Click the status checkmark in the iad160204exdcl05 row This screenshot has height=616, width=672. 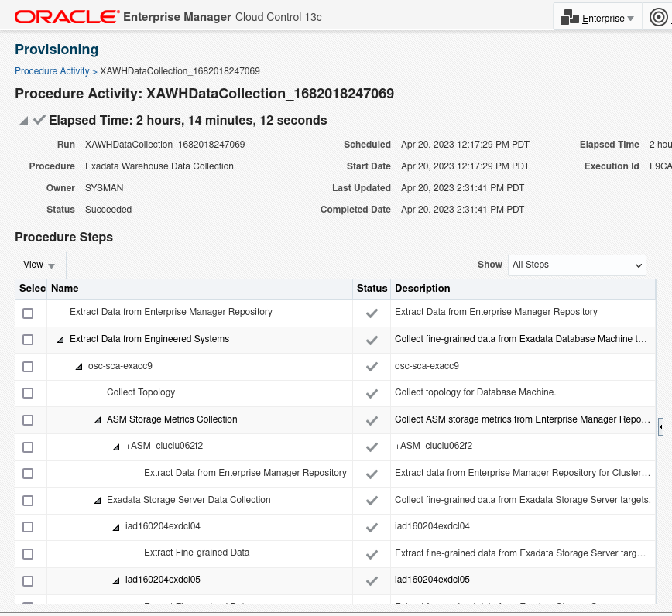[x=372, y=581]
